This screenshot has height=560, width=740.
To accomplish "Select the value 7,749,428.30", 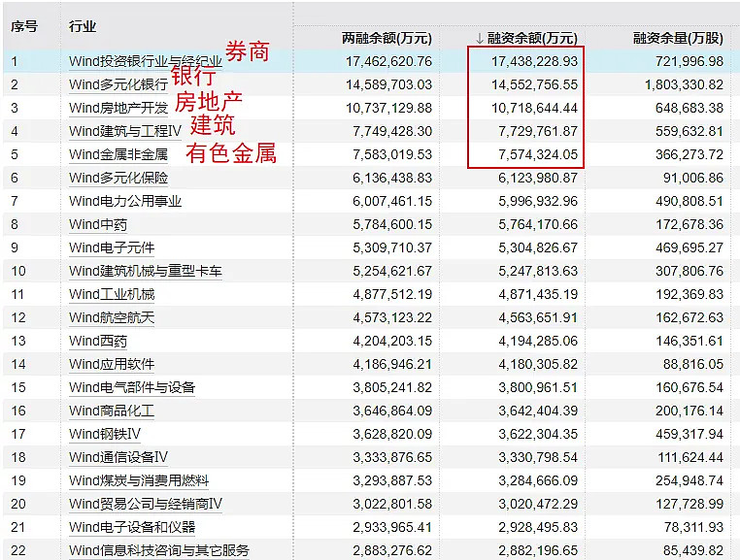I will coord(392,131).
